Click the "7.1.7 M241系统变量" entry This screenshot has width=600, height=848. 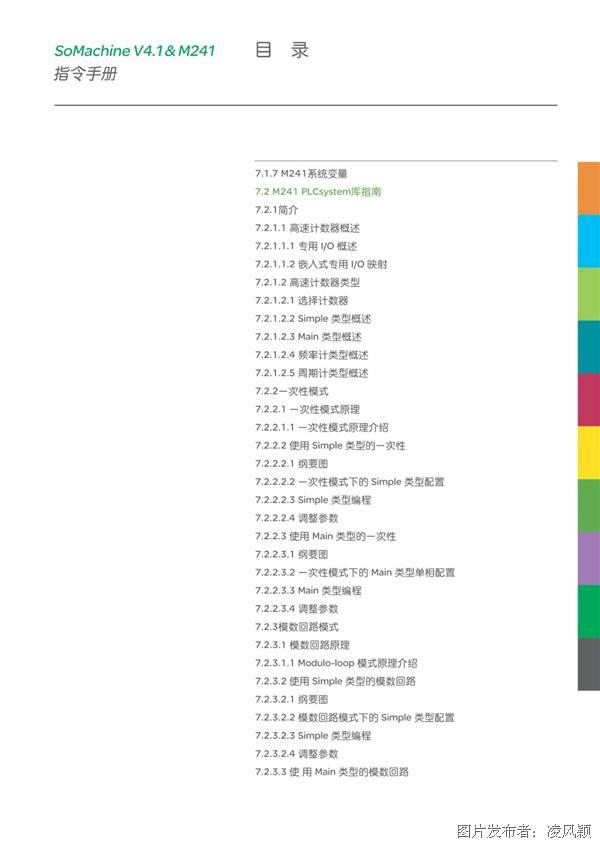point(301,174)
